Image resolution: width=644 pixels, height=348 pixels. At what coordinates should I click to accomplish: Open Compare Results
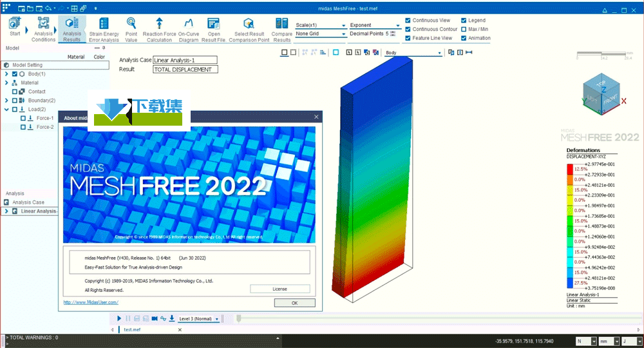click(x=282, y=30)
